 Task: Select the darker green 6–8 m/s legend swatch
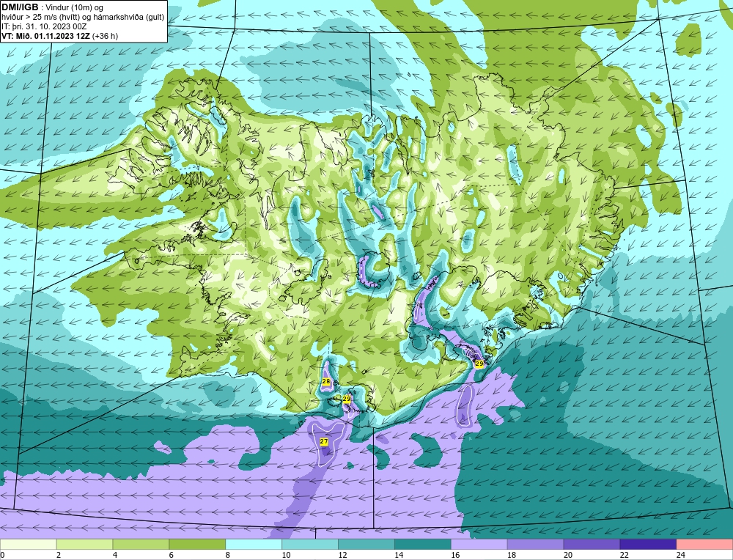pos(197,544)
